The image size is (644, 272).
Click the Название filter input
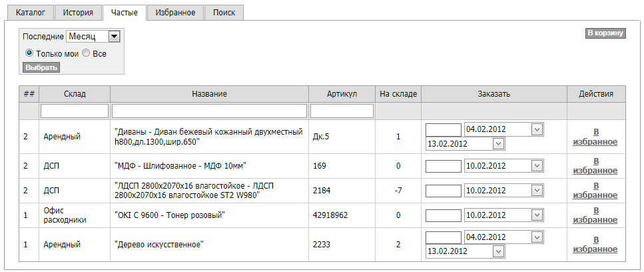pos(209,111)
